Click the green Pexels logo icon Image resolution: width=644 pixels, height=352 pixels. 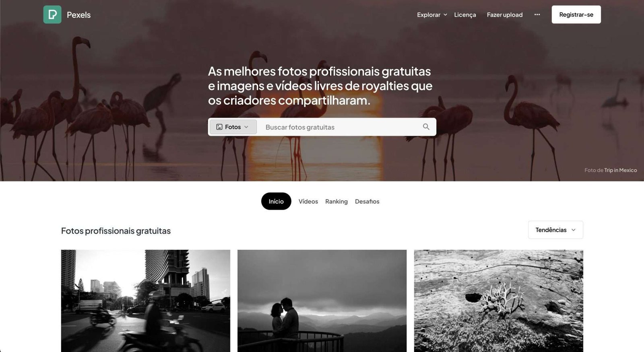click(x=52, y=14)
